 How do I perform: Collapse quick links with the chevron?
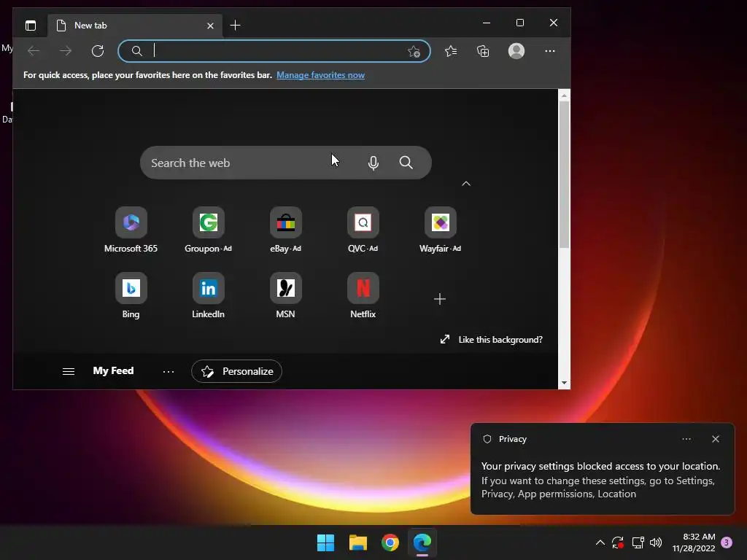click(x=466, y=184)
